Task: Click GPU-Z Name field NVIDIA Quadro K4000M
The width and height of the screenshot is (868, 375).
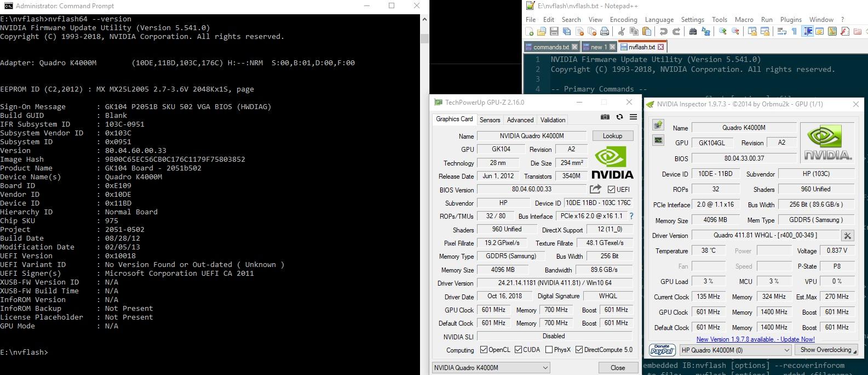Action: (531, 136)
